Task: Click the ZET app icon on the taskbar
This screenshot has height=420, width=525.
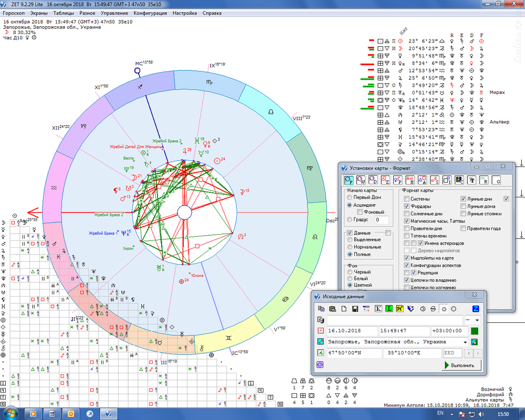Action: [x=108, y=414]
